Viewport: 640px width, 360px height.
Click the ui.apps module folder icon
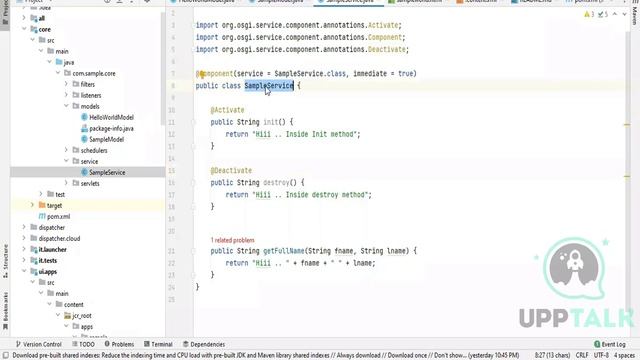[34, 271]
